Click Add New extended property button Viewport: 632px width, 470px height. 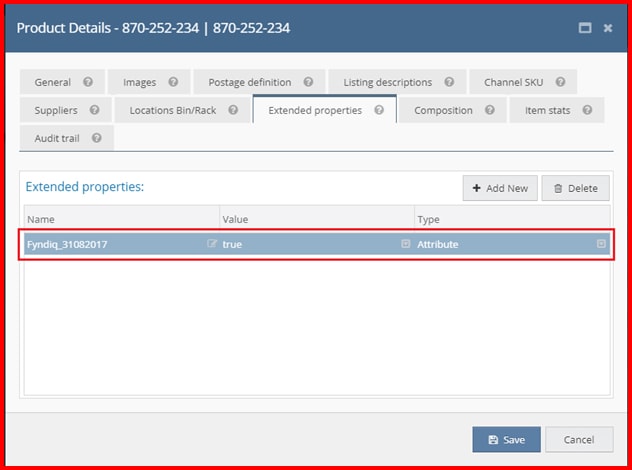click(500, 188)
